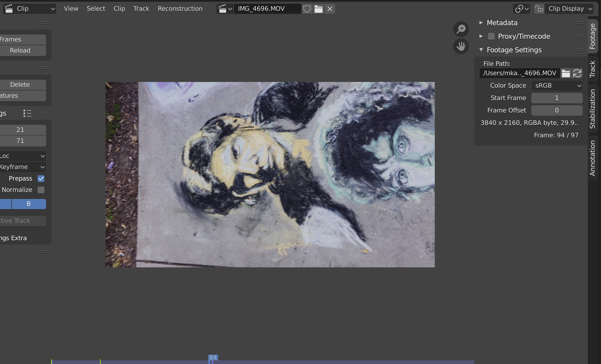Unlink the IMG_4696.MOV clip
This screenshot has width=601, height=364.
click(x=330, y=9)
